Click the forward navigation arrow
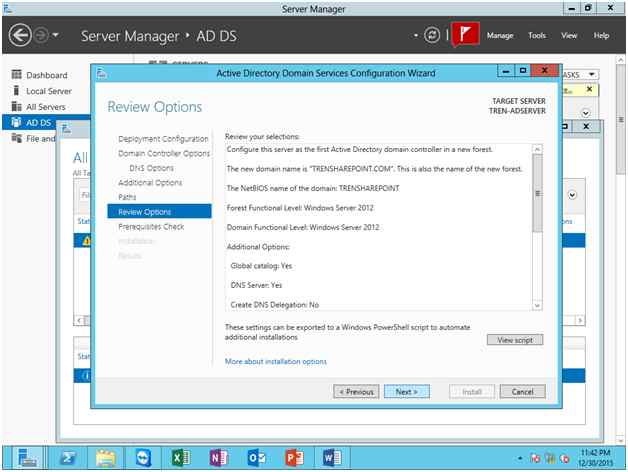Screen dimensions: 628x472 (40, 35)
